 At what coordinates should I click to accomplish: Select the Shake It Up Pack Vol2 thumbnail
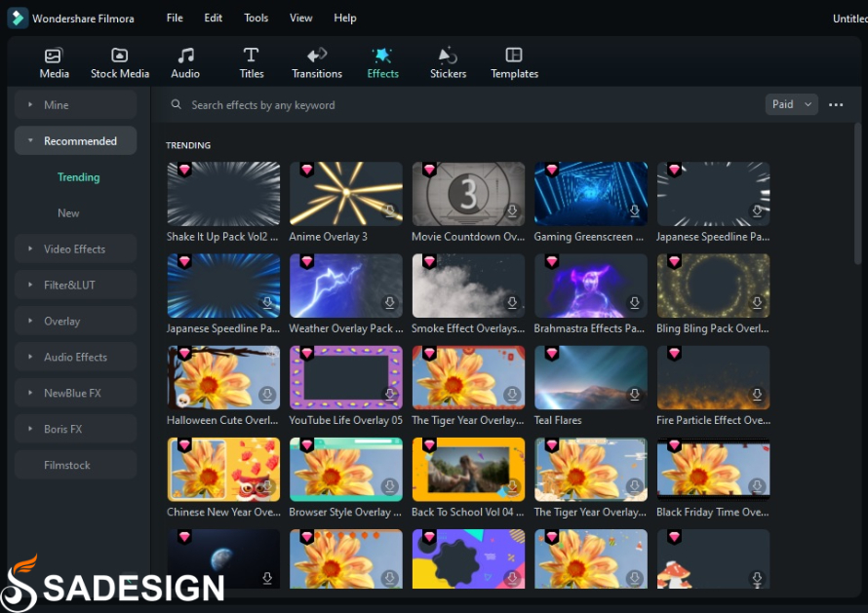coord(223,194)
